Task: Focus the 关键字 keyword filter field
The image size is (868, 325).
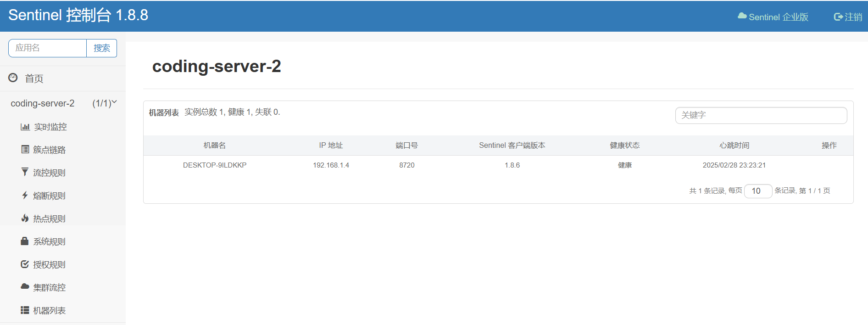Action: pos(761,115)
